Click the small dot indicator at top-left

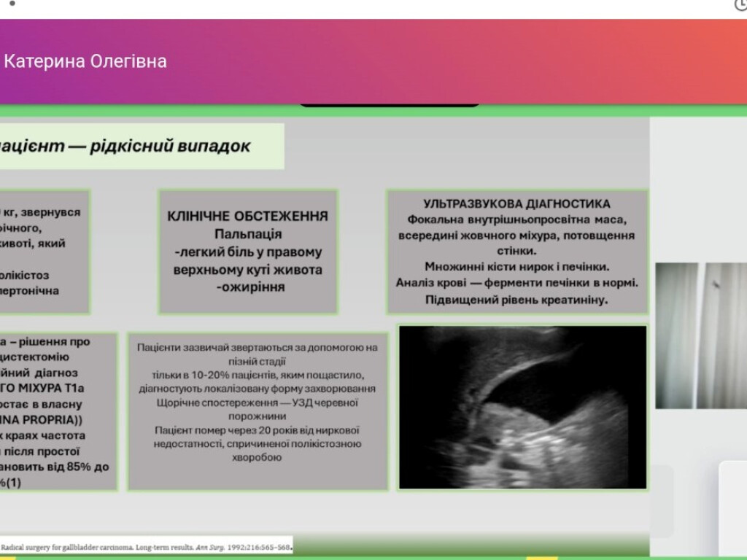tap(12, 4)
